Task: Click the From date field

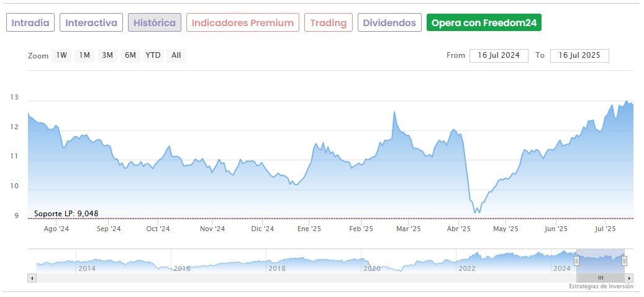Action: point(499,55)
